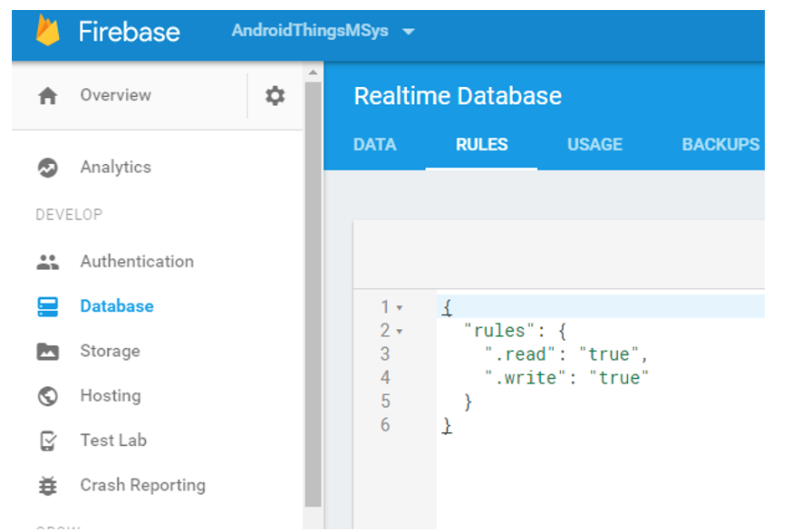Click the Authentication people icon

coord(48,262)
